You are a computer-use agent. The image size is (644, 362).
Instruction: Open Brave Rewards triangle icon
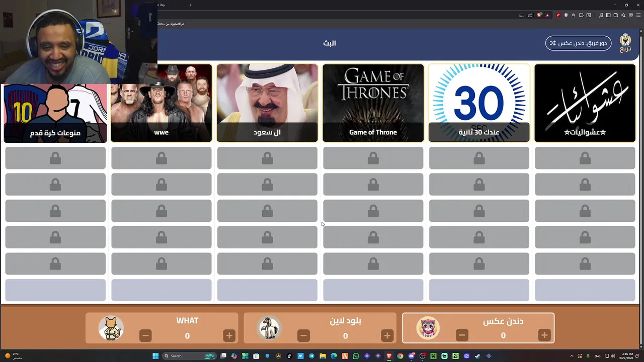click(x=547, y=15)
